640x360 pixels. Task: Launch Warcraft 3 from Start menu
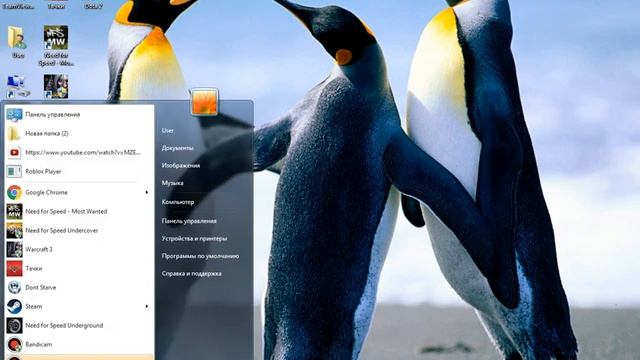click(x=79, y=249)
